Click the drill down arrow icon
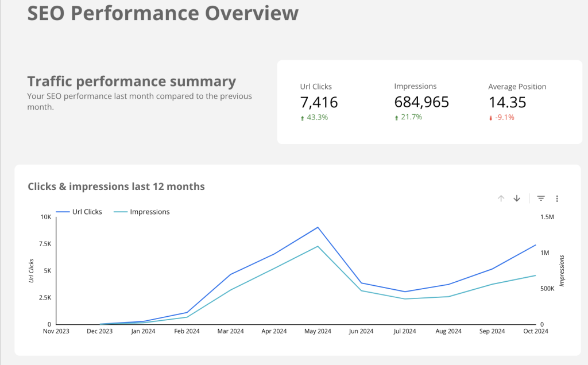 (517, 199)
